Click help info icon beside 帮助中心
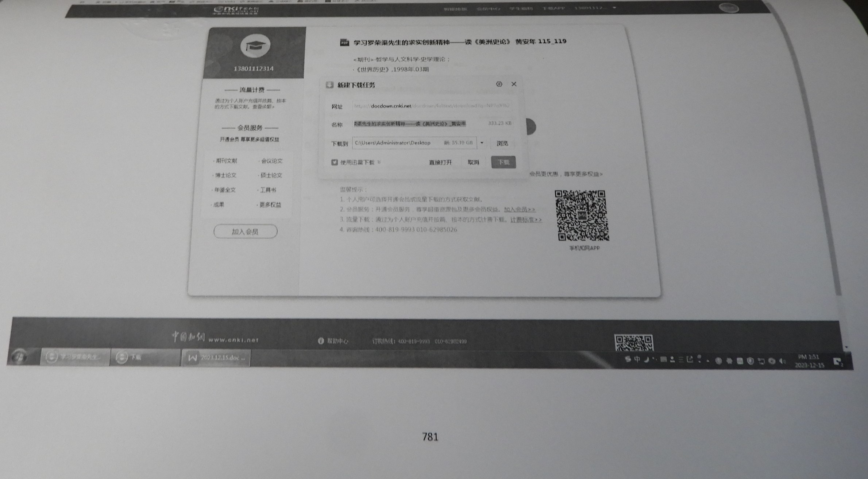868x479 pixels. [x=321, y=341]
